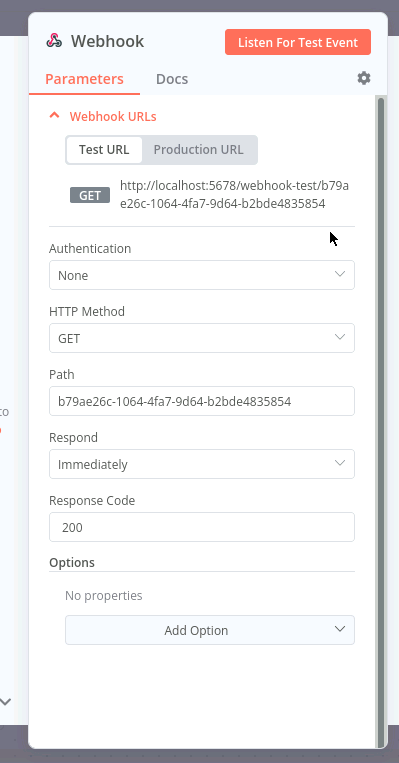
Task: Click the HTTP Method field label
Action: click(87, 311)
